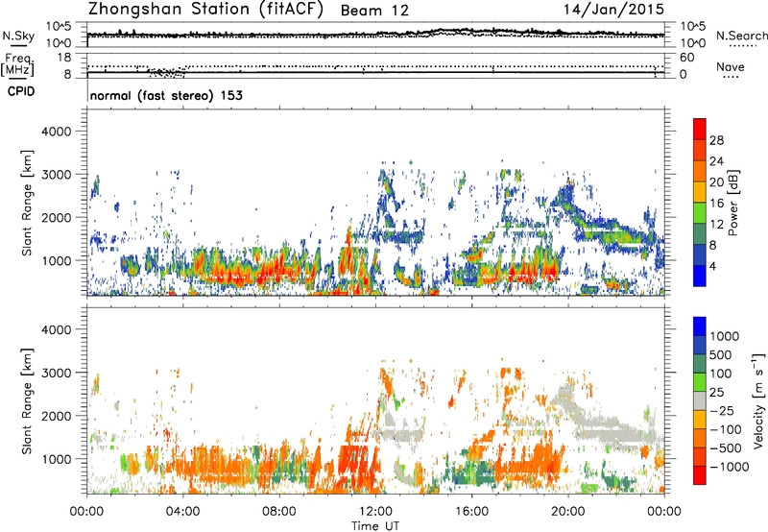The height and width of the screenshot is (532, 768).
Task: Click the "60" Nave axis tick
Action: tap(686, 58)
